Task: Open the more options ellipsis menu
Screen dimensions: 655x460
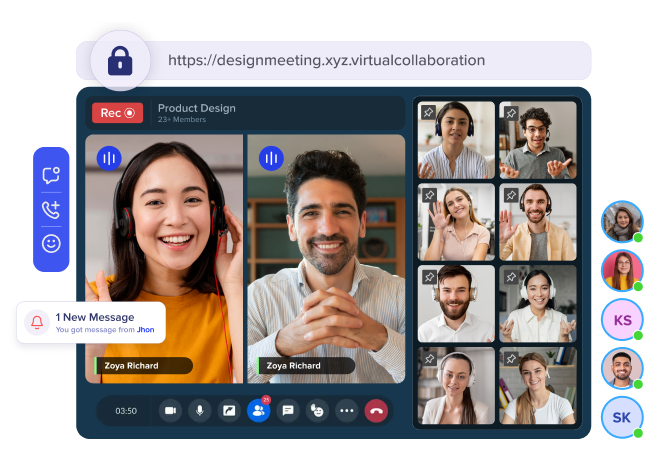Action: [347, 410]
